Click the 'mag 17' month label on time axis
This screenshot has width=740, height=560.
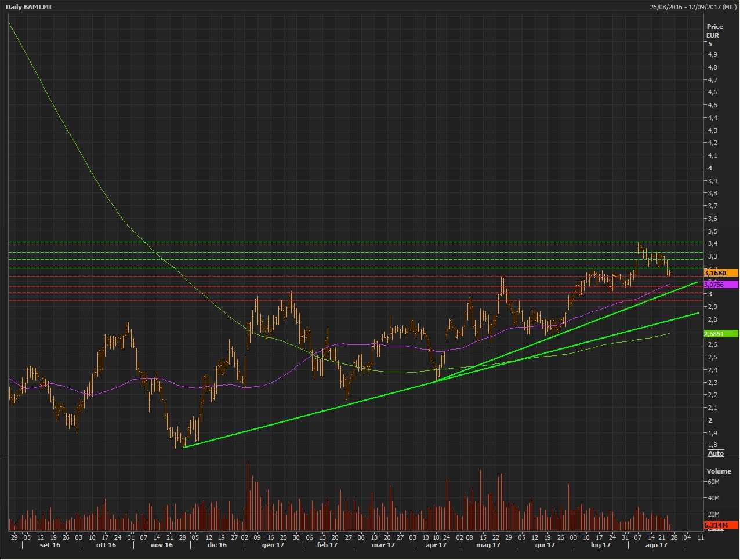pos(488,545)
